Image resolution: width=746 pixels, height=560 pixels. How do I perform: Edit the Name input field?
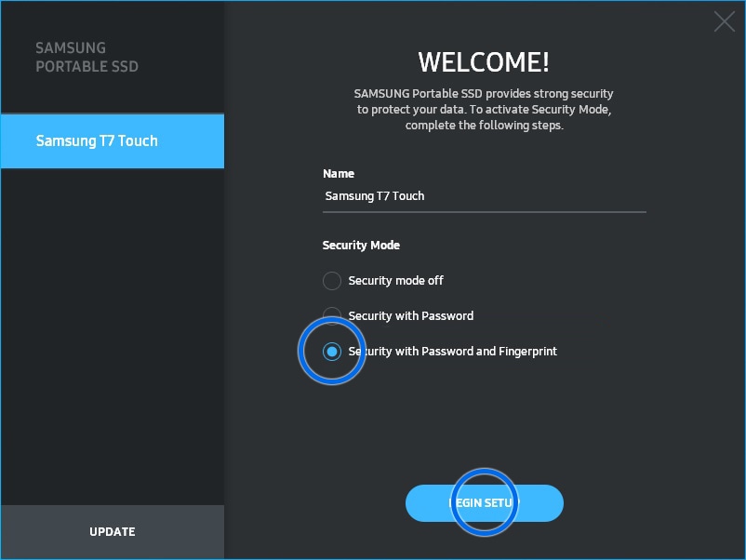click(485, 196)
